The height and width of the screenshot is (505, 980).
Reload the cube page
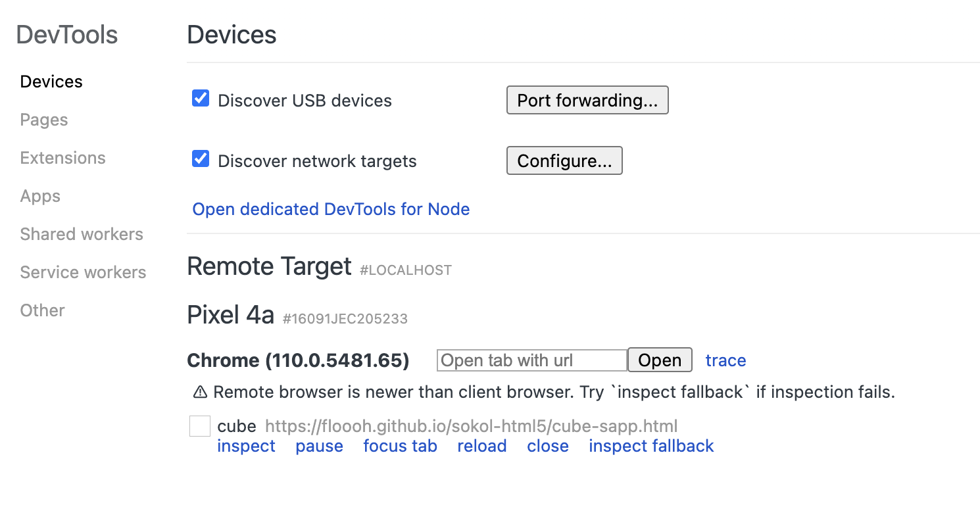pos(481,446)
